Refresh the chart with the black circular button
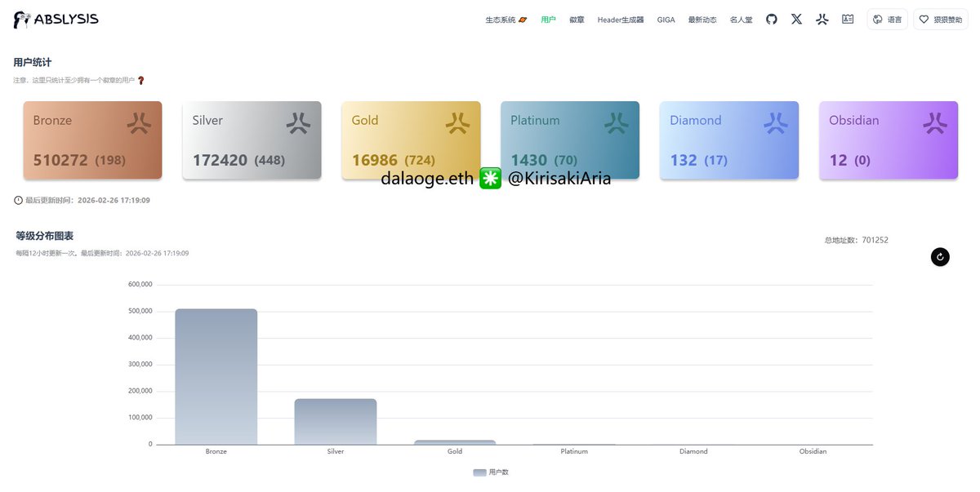This screenshot has width=980, height=492. click(x=940, y=256)
